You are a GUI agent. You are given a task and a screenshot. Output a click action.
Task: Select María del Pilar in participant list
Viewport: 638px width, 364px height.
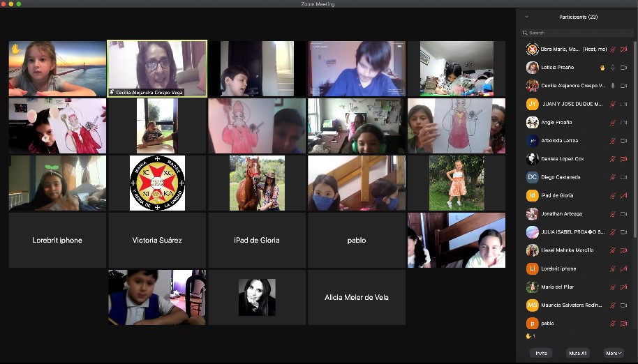[x=557, y=287]
